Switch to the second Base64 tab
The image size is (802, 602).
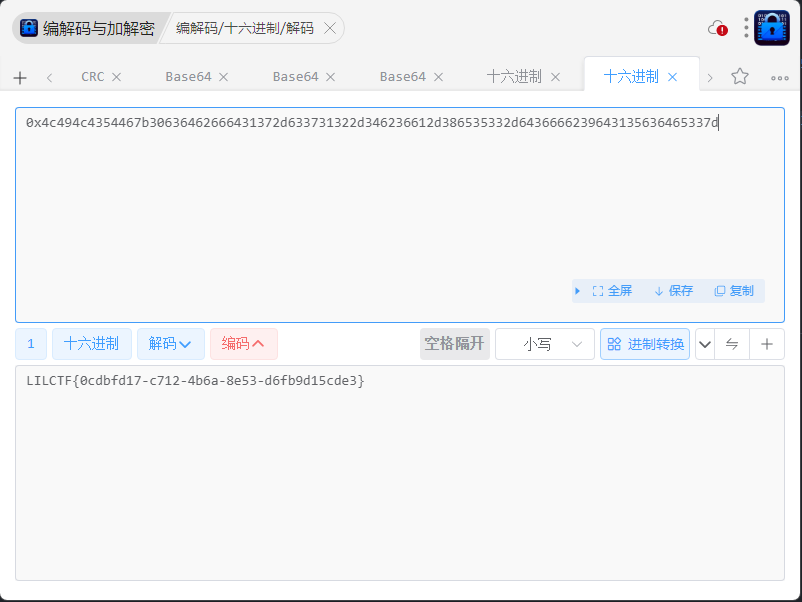point(295,77)
